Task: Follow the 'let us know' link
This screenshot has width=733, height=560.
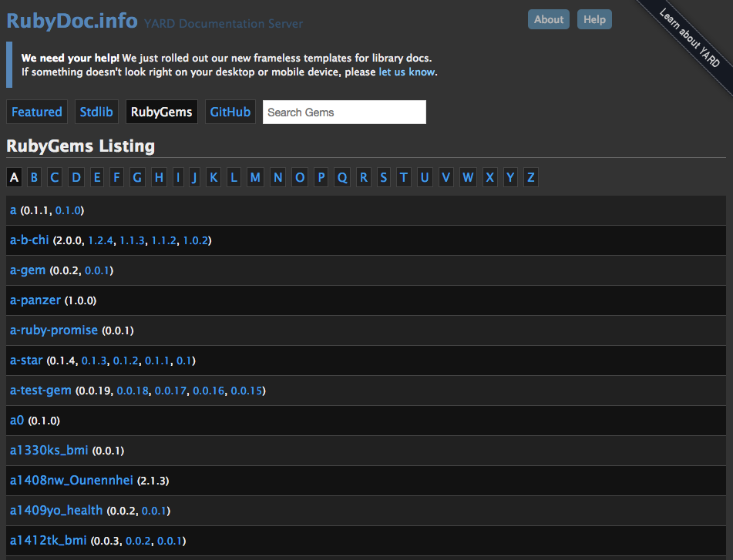Action: tap(407, 72)
